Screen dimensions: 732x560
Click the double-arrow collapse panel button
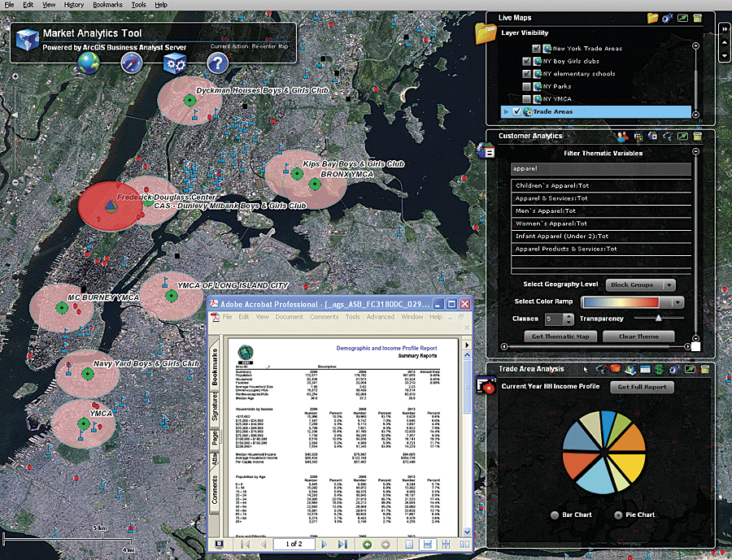click(725, 29)
